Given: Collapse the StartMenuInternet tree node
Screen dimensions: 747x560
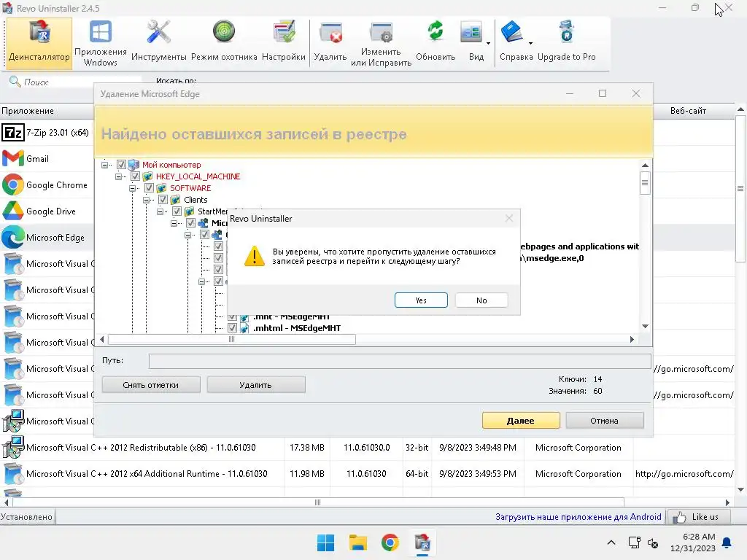Looking at the screenshot, I should pos(160,211).
